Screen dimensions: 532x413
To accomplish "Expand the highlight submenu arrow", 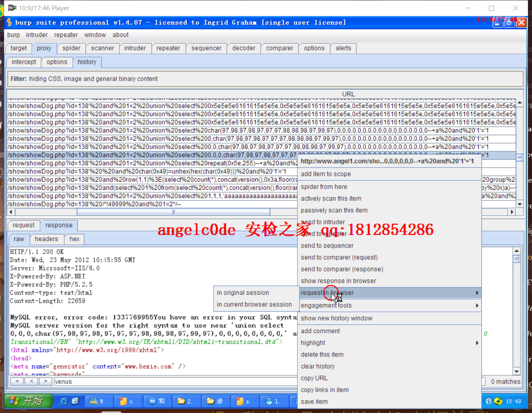I will pos(477,343).
